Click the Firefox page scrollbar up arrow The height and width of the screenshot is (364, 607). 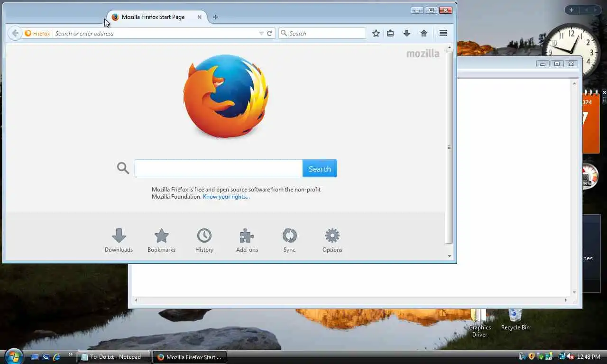pos(450,48)
